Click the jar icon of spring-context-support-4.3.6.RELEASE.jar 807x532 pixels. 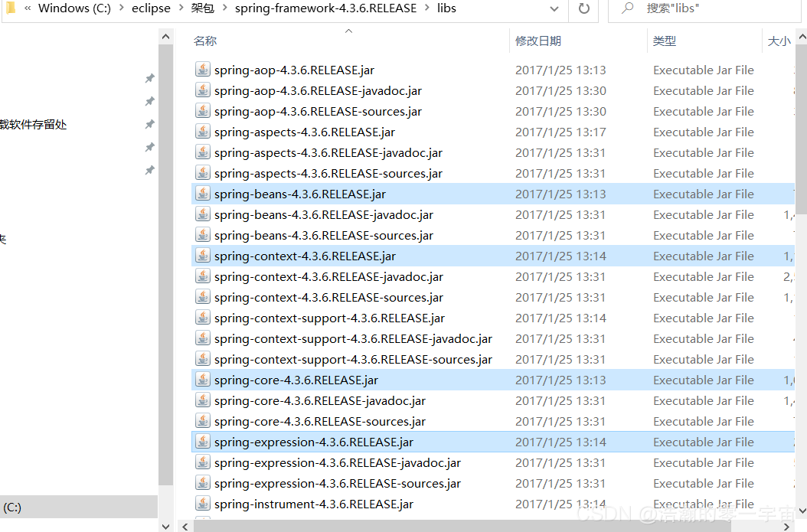(x=203, y=318)
